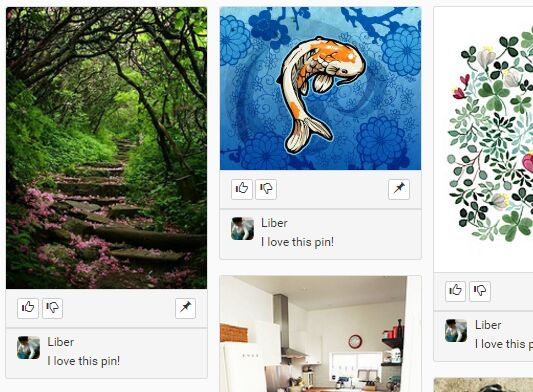The width and height of the screenshot is (533, 392).
Task: Like the floral wreath pin
Action: click(x=455, y=291)
